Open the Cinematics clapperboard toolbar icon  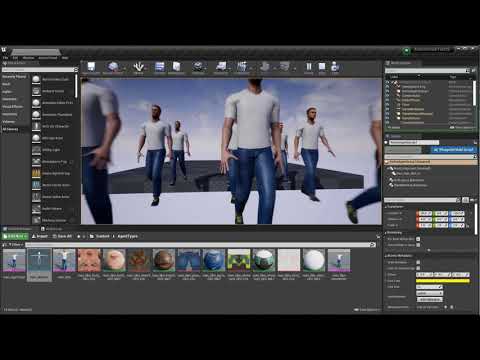click(x=242, y=67)
